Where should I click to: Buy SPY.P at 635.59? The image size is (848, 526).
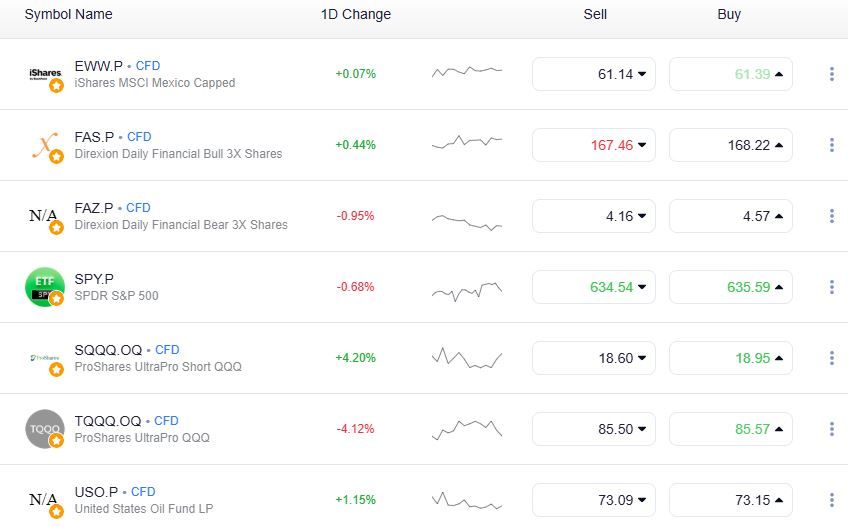coord(731,287)
